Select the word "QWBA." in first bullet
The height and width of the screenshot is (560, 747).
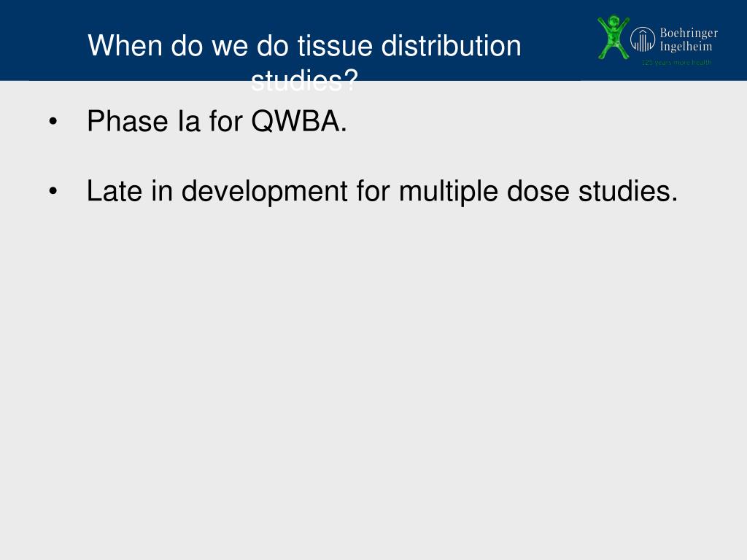(298, 122)
